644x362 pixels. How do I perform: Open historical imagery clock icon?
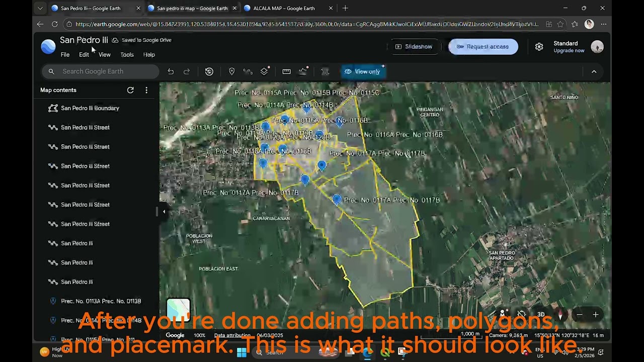pos(209,71)
